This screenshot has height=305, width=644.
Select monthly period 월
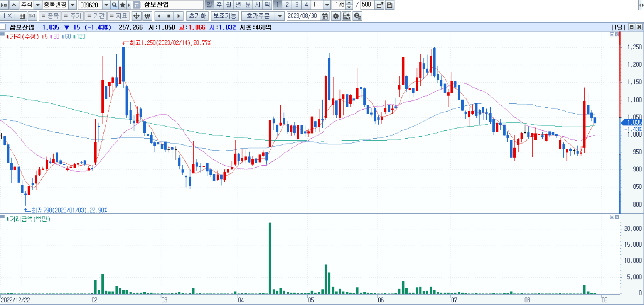pyautogui.click(x=229, y=5)
